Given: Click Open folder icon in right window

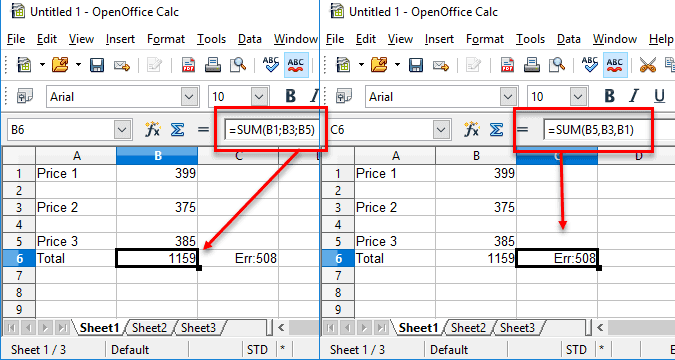Looking at the screenshot, I should point(379,65).
